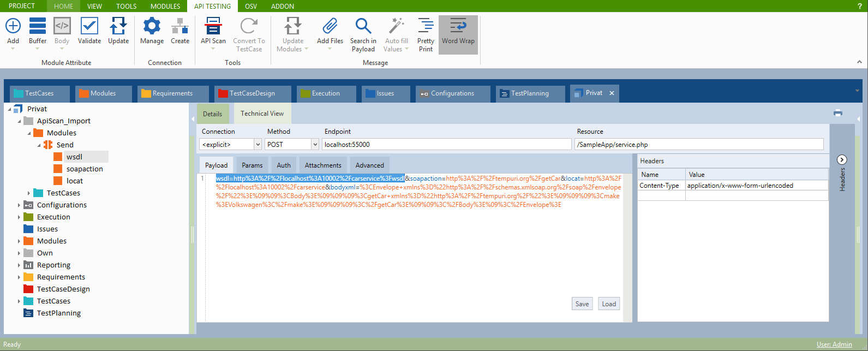Image resolution: width=868 pixels, height=351 pixels.
Task: Expand the Configurations tree node
Action: [x=19, y=205]
